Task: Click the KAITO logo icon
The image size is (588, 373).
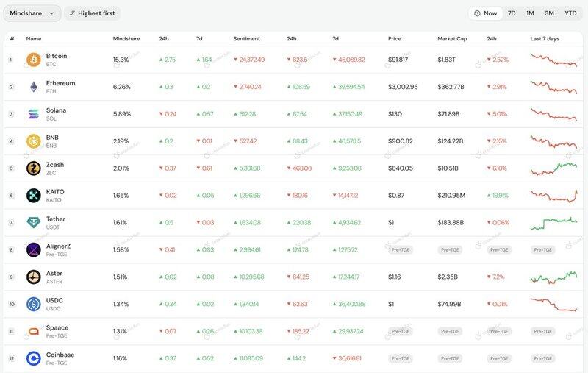Action: (33, 196)
